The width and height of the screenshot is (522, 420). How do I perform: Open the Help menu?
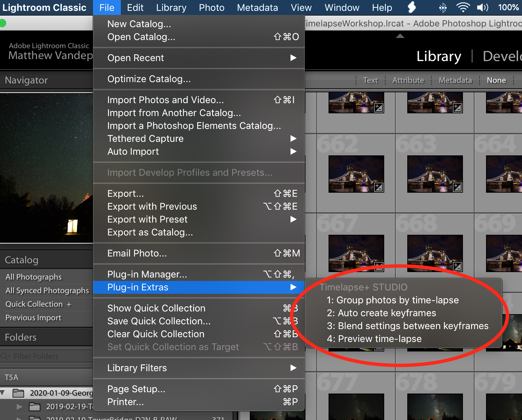[382, 7]
